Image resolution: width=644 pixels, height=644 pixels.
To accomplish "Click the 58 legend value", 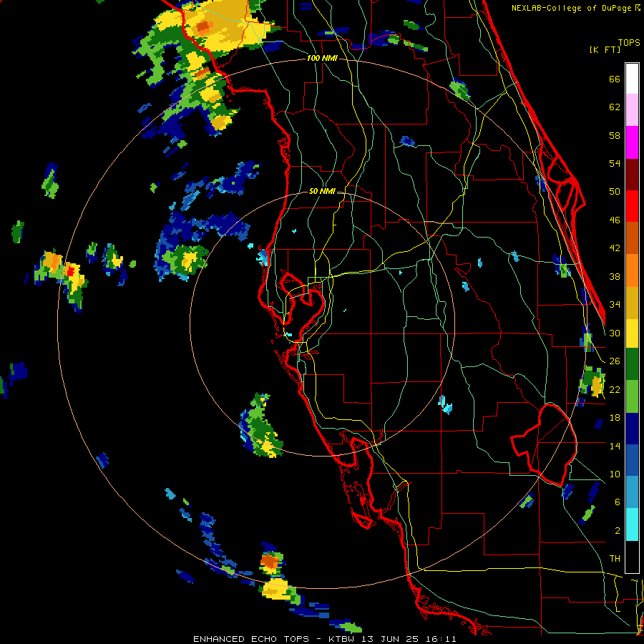I will click(x=615, y=135).
